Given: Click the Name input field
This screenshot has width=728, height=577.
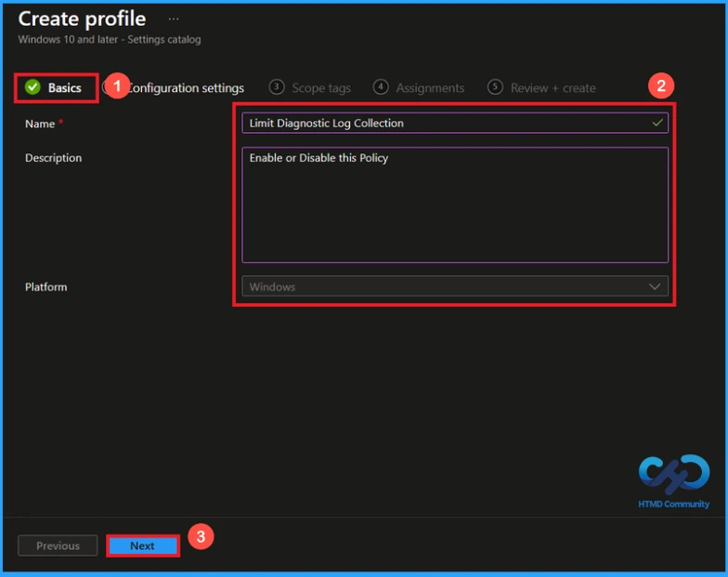Looking at the screenshot, I should point(455,123).
